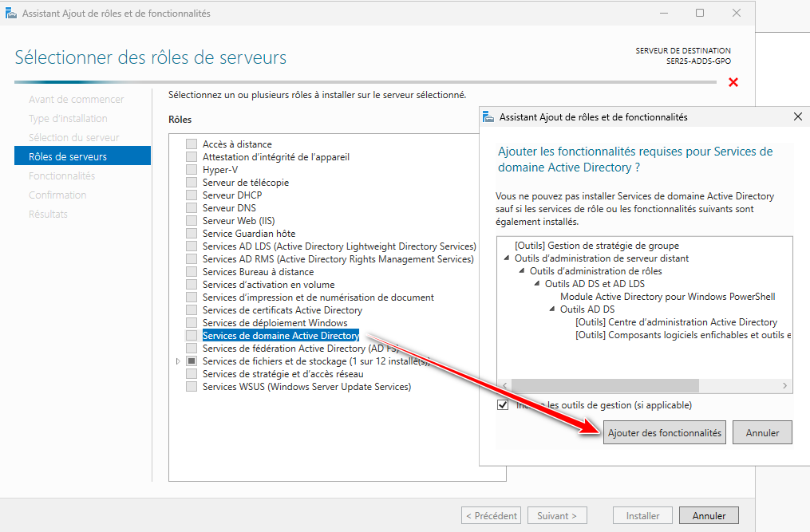The width and height of the screenshot is (810, 532).
Task: Check Service Guardian hôte role
Action: [192, 234]
